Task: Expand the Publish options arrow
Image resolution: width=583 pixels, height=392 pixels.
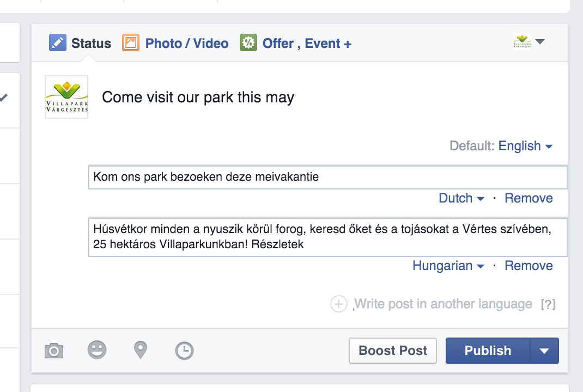Action: (x=544, y=351)
